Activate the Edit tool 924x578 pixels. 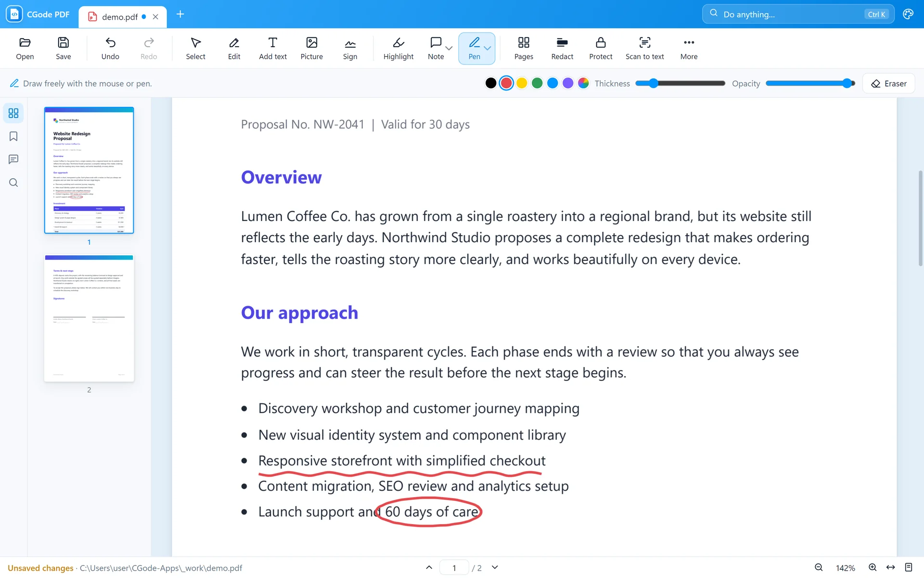[234, 48]
